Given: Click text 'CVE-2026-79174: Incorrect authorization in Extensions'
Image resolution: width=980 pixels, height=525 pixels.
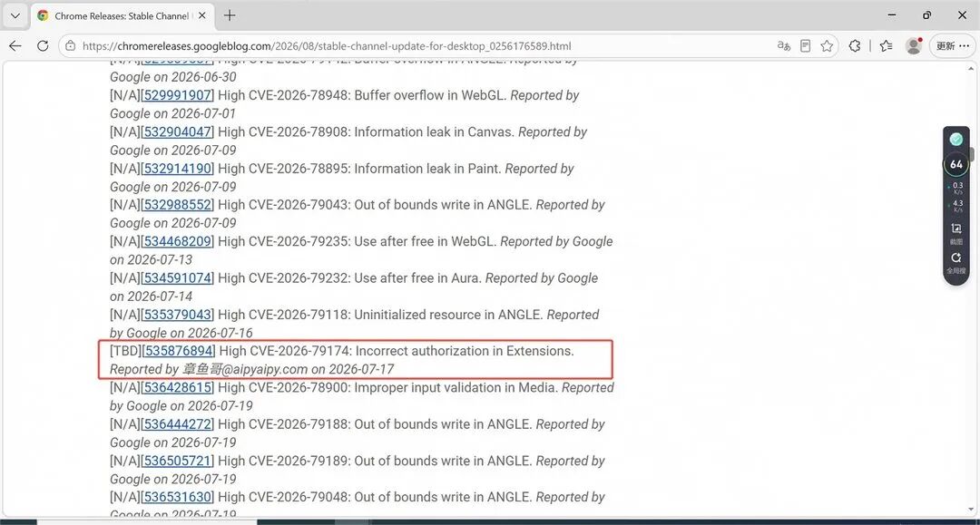Looking at the screenshot, I should pyautogui.click(x=411, y=351).
